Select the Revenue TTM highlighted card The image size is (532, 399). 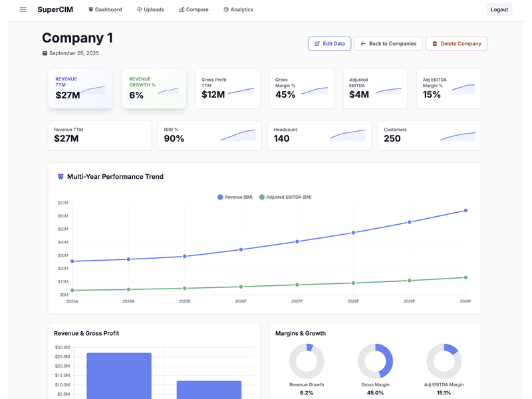tap(79, 88)
